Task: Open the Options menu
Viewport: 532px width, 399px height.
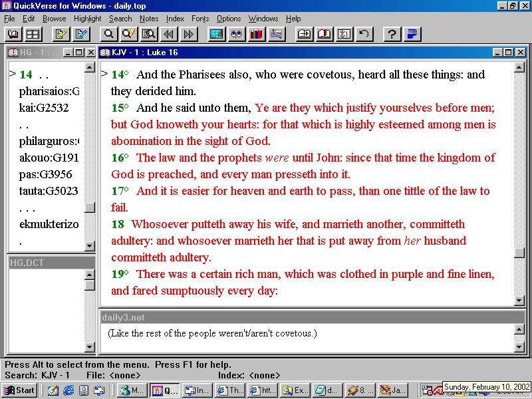Action: 229,19
